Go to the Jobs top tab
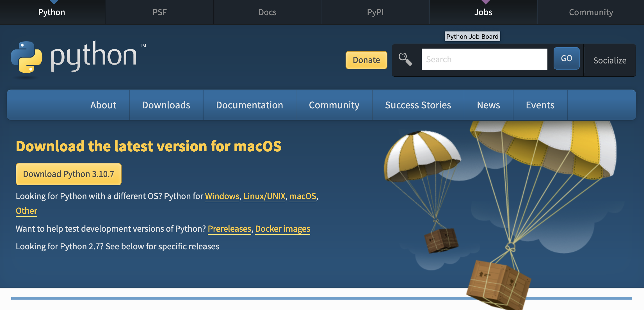The height and width of the screenshot is (310, 644). point(483,12)
